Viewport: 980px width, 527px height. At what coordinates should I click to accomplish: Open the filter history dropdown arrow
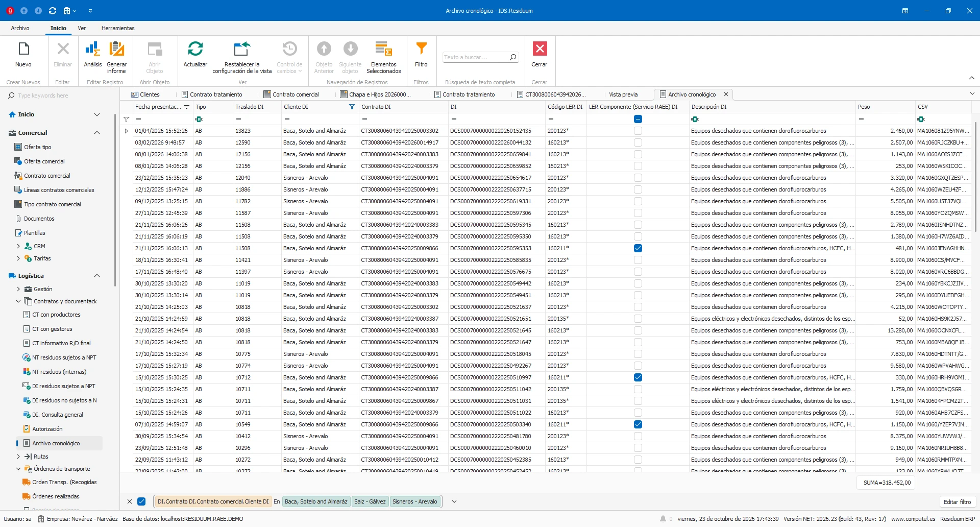click(x=454, y=501)
